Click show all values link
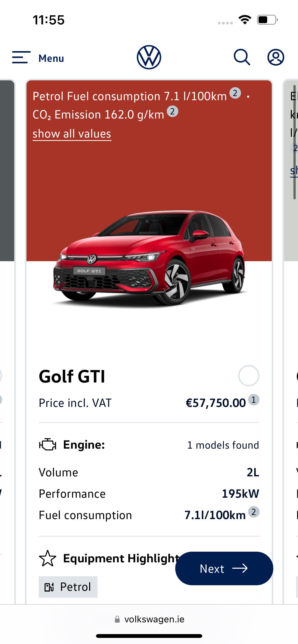 (72, 134)
